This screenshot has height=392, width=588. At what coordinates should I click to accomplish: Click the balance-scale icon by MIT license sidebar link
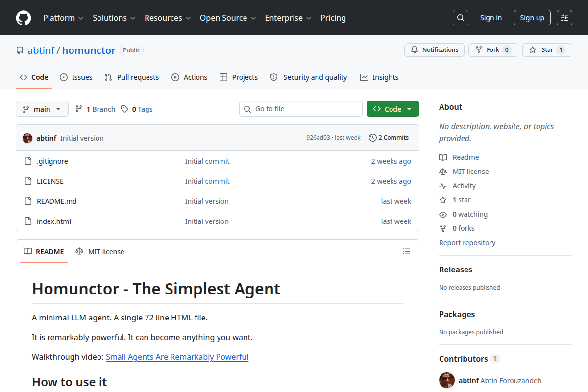[443, 171]
